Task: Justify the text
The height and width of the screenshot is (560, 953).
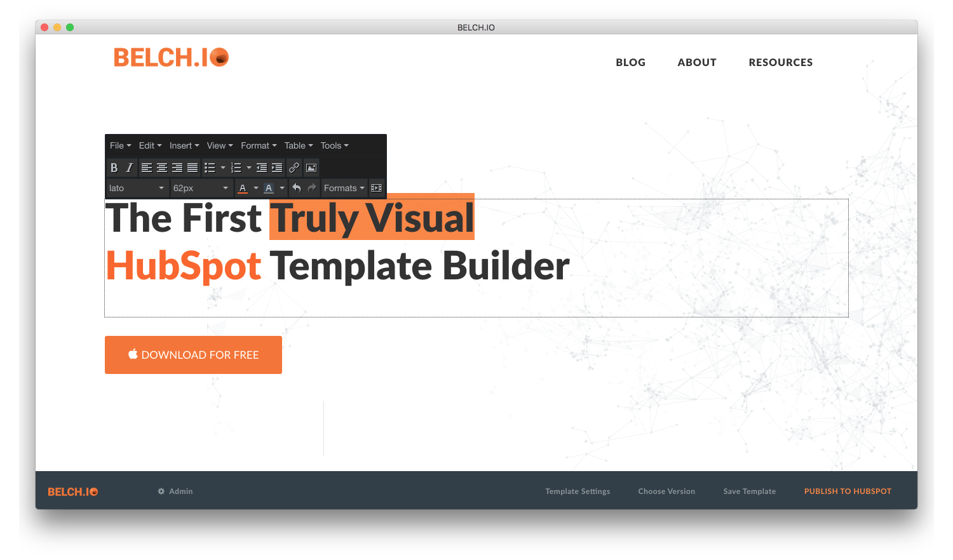Action: pos(193,168)
